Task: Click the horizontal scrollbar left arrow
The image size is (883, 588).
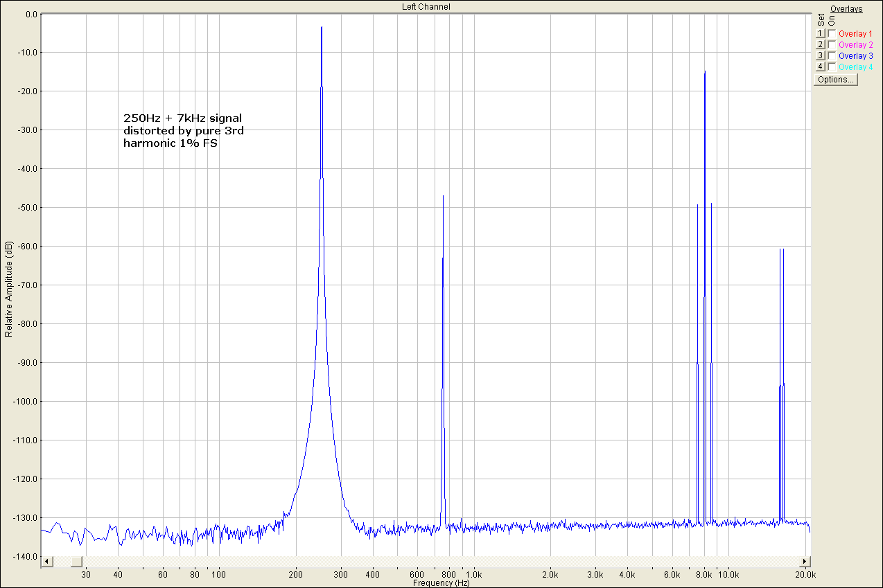Action: click(x=46, y=561)
